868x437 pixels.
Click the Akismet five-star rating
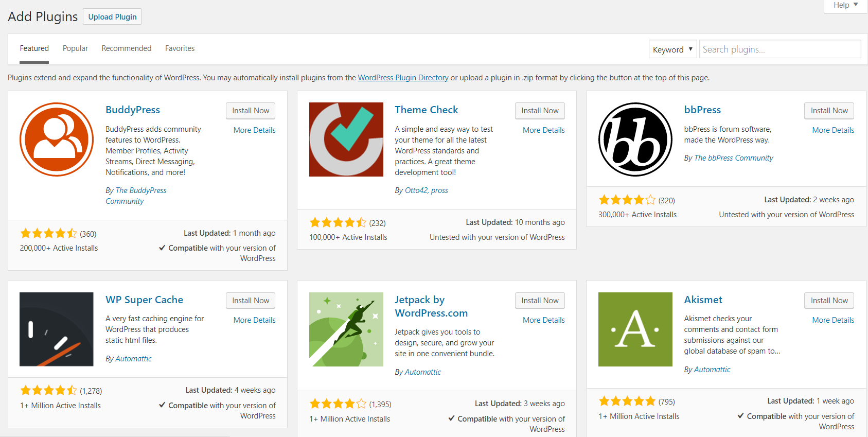click(x=627, y=401)
